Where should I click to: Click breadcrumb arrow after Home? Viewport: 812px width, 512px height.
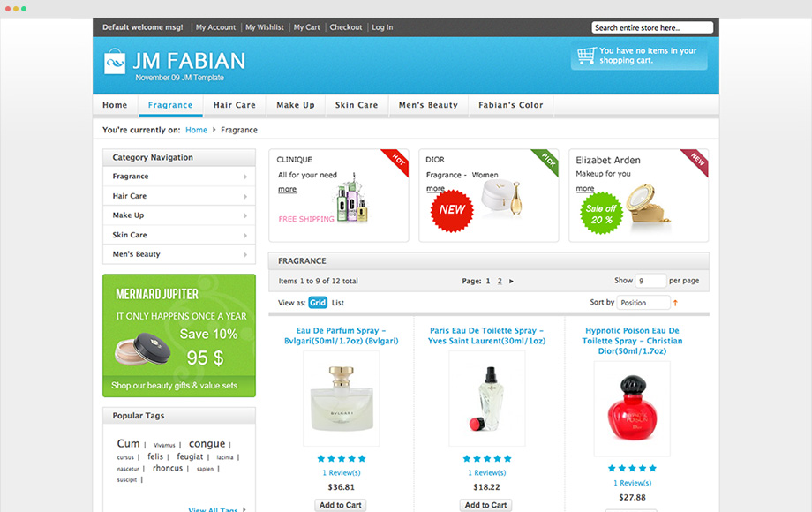(x=214, y=130)
